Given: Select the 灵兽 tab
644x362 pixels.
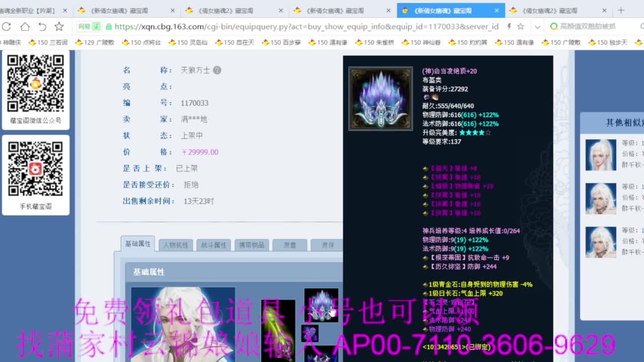Looking at the screenshot, I should pyautogui.click(x=289, y=245).
